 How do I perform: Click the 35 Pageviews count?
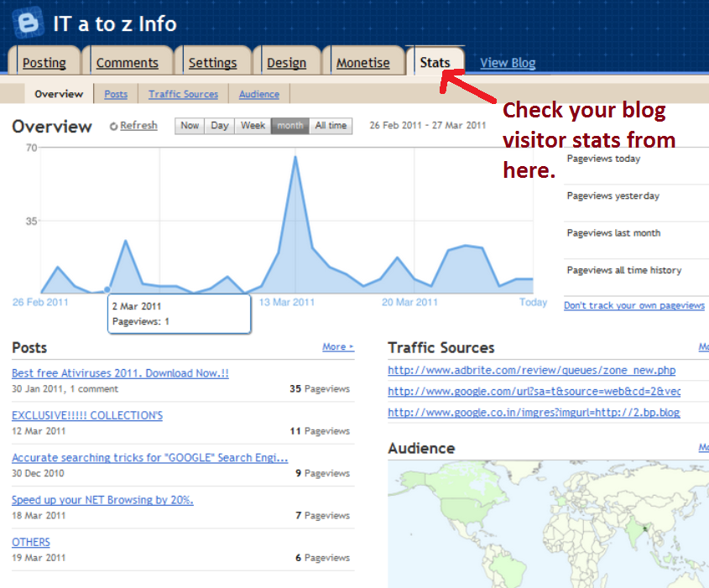click(320, 388)
